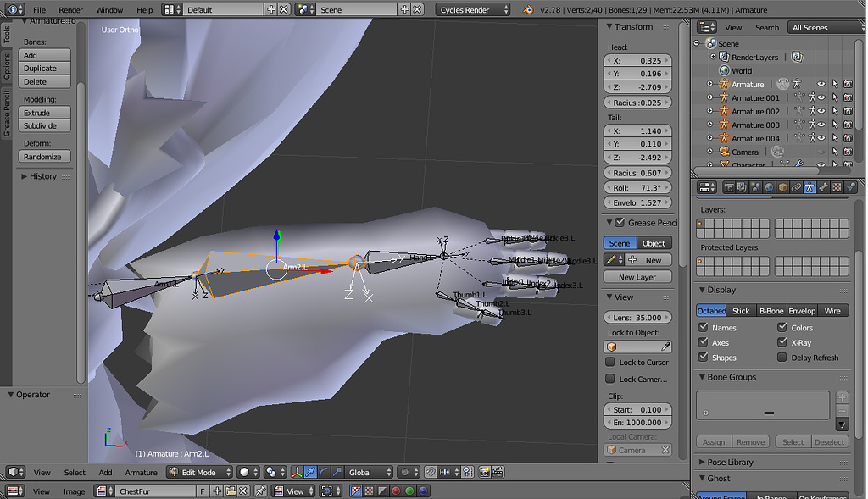868x499 pixels.
Task: Pin the image in UV editor header
Action: [260, 491]
